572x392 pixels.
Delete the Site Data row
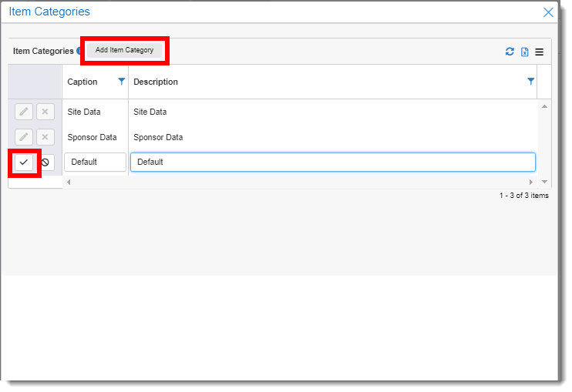pos(45,112)
